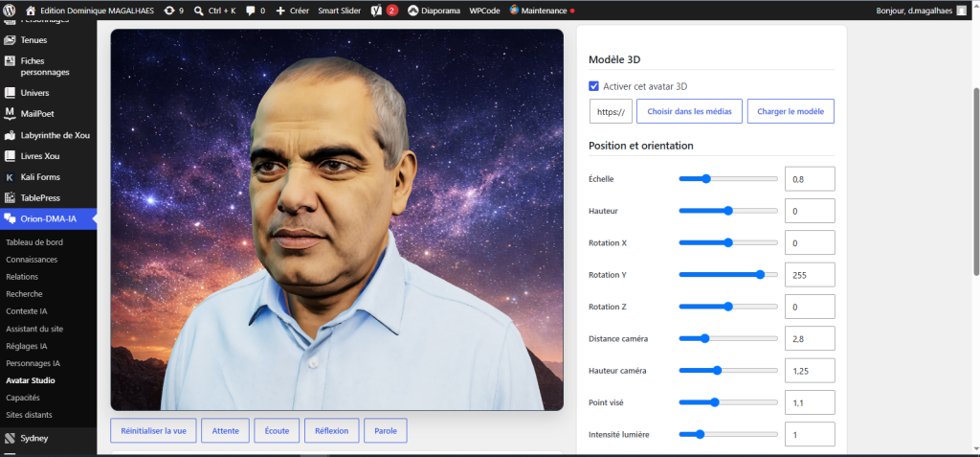Screen dimensions: 980x457
Task: Open Relations submenu item
Action: (x=22, y=277)
